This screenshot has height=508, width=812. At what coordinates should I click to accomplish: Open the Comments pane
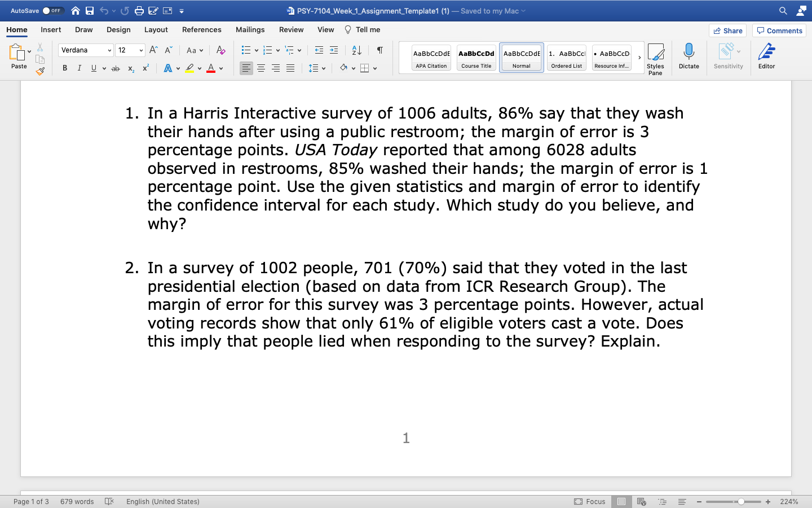click(779, 30)
